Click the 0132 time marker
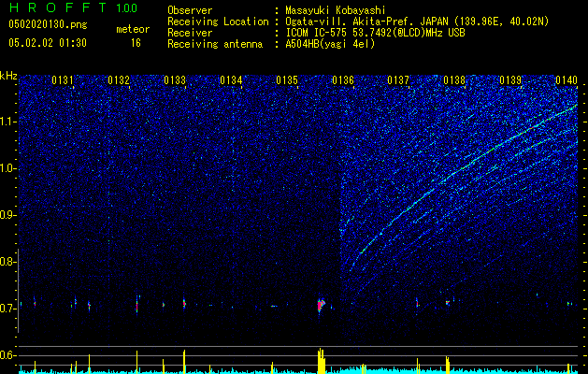 click(x=119, y=80)
